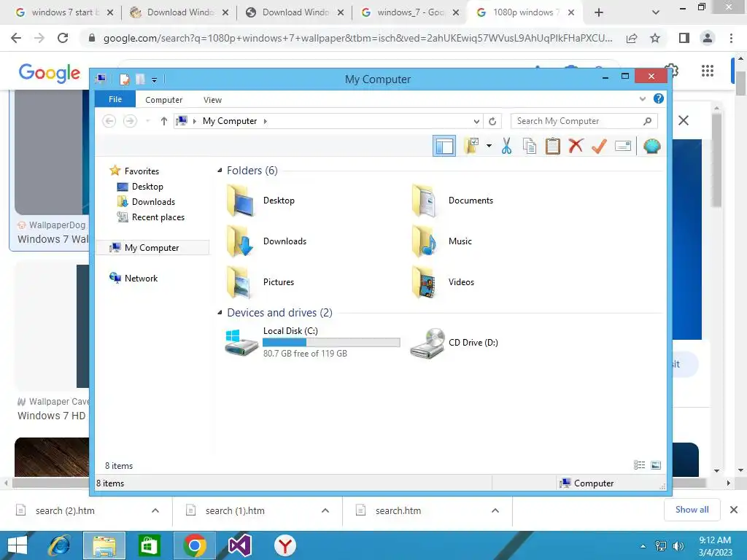Select the Music folder

[x=441, y=241]
